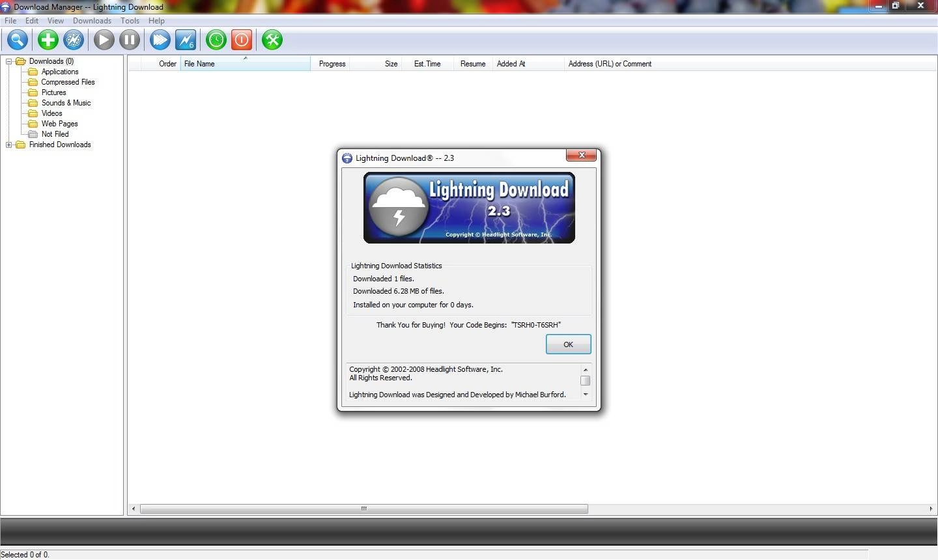The width and height of the screenshot is (938, 560).
Task: Select the Downloads (0) tree node
Action: tap(51, 61)
